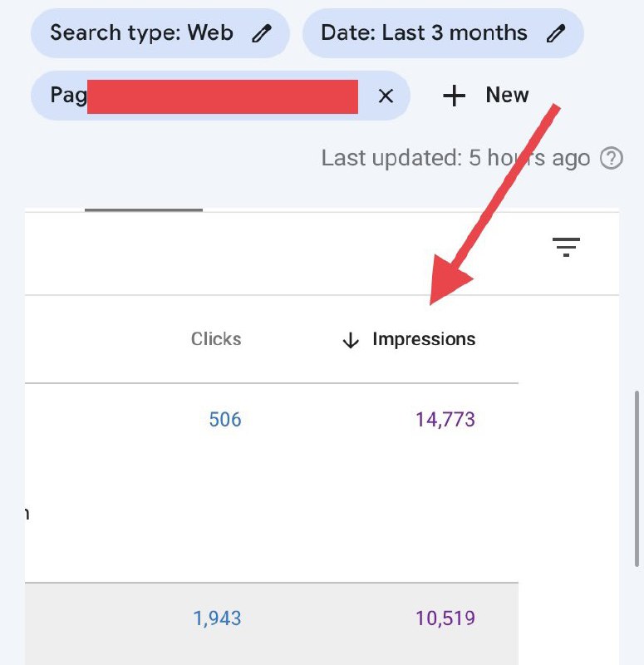Open the redacted Page filter chip

pos(220,96)
